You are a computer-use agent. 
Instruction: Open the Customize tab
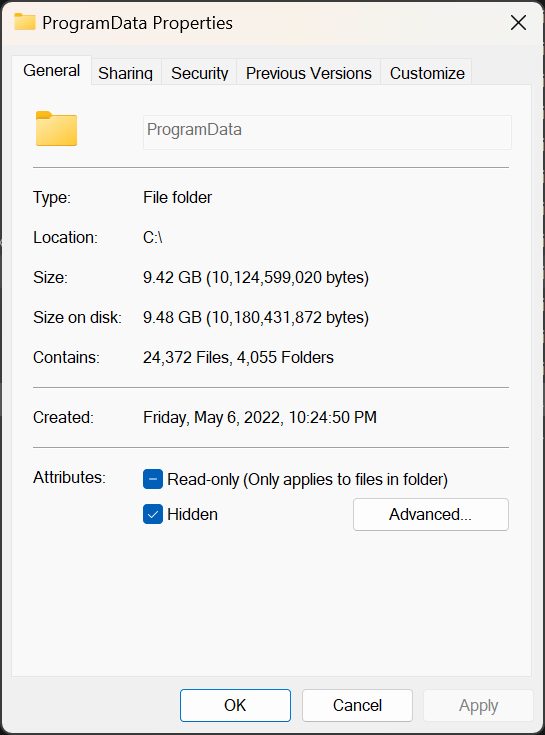pos(427,73)
